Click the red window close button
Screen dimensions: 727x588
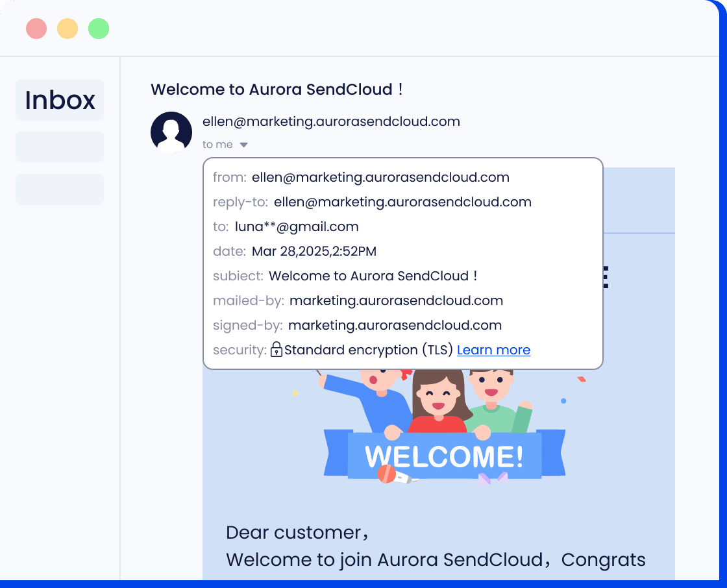point(36,29)
